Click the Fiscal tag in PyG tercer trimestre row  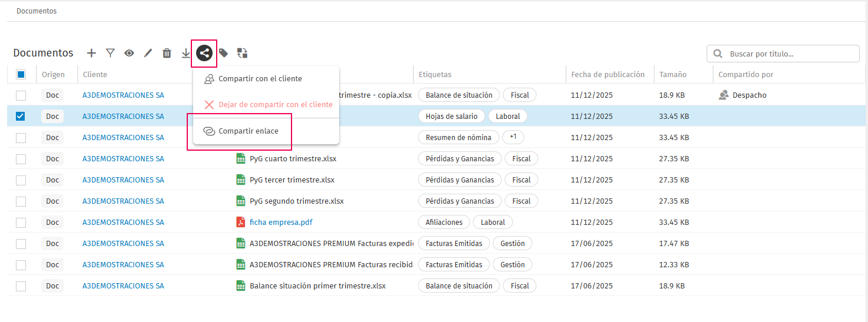(521, 180)
